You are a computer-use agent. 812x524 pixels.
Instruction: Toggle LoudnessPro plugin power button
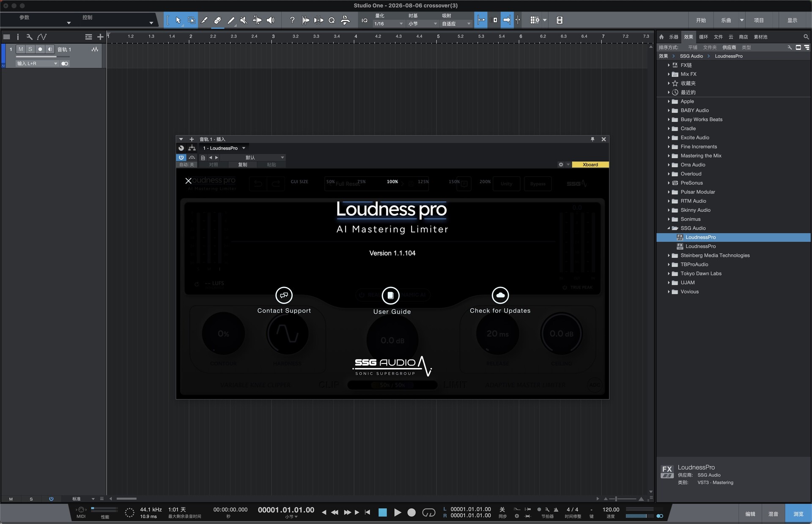[181, 157]
